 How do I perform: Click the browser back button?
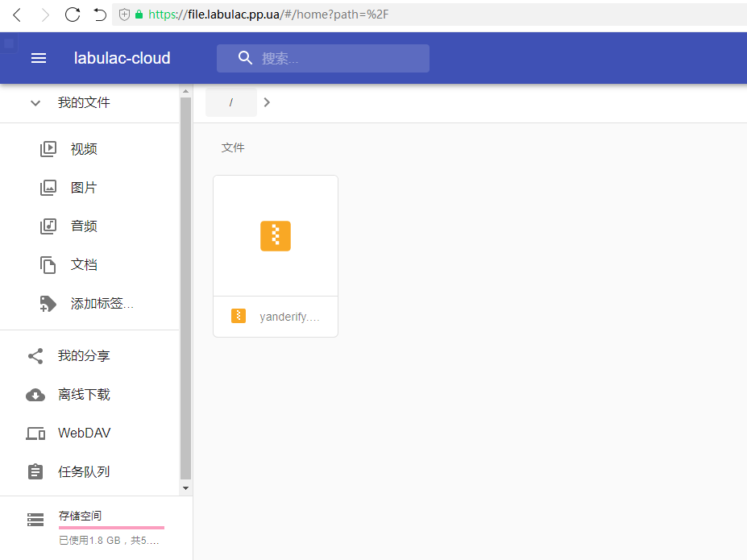tap(18, 15)
